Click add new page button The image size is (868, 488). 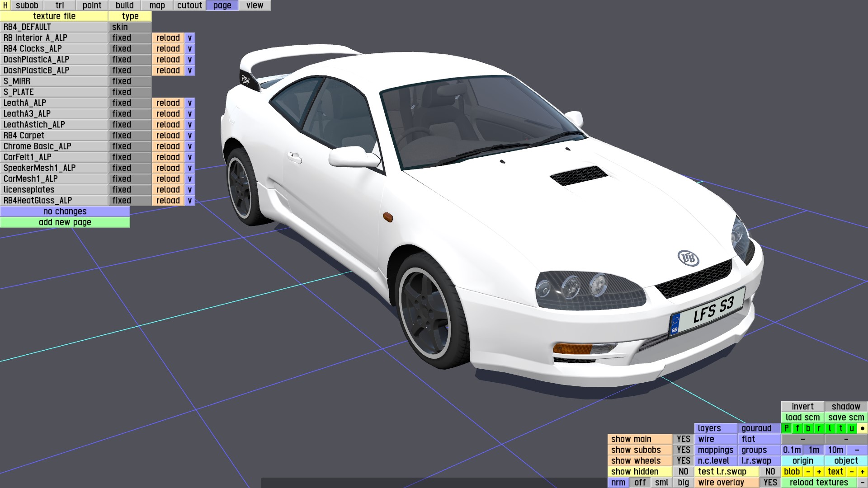coord(65,222)
